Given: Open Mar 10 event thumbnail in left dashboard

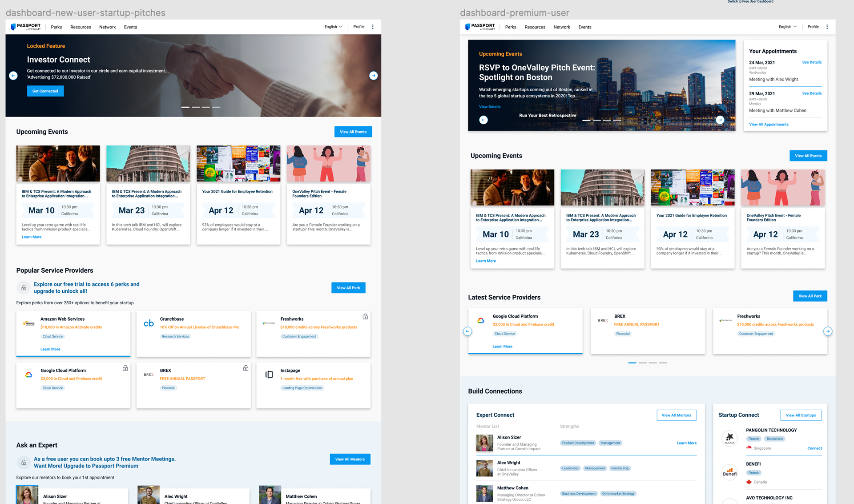Looking at the screenshot, I should click(58, 163).
